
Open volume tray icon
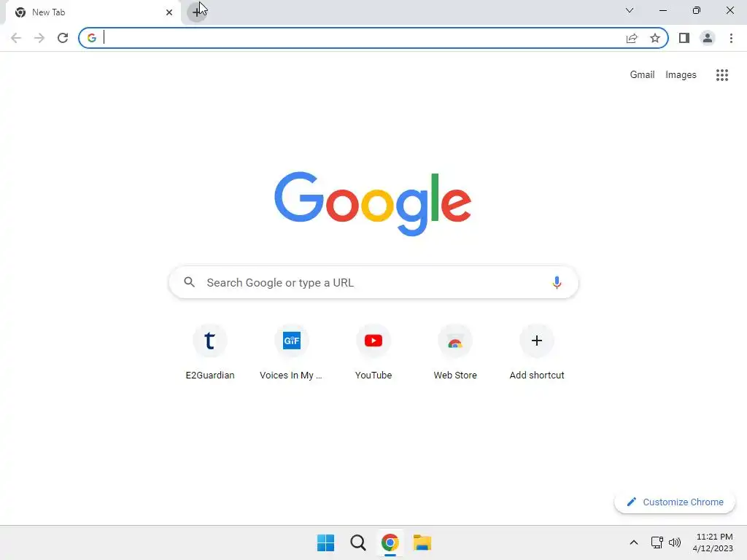(x=675, y=542)
